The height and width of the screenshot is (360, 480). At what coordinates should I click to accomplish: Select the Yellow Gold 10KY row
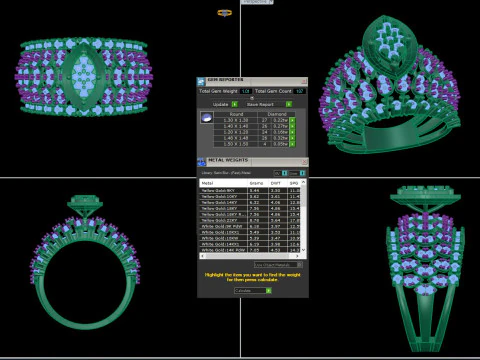[250, 197]
